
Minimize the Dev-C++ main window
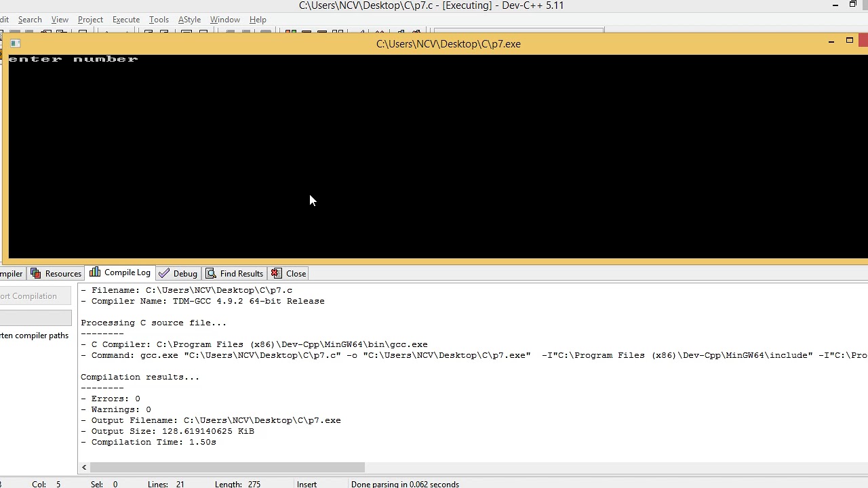click(835, 5)
